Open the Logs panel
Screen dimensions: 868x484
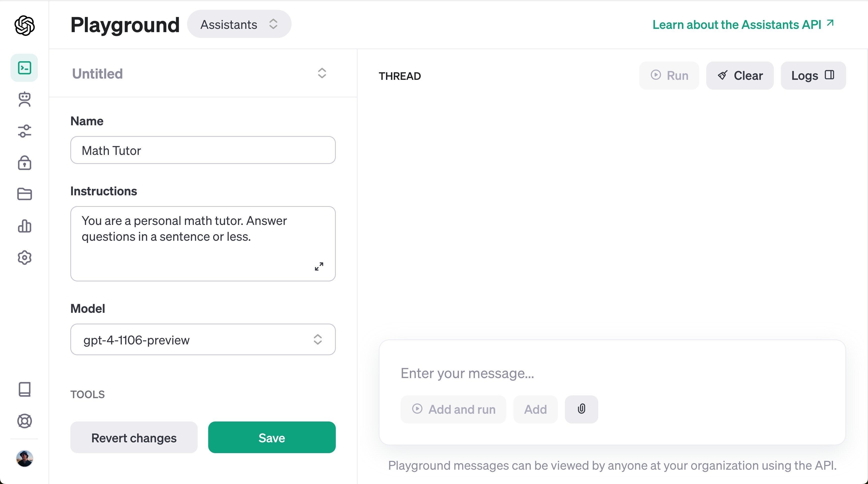pyautogui.click(x=813, y=75)
